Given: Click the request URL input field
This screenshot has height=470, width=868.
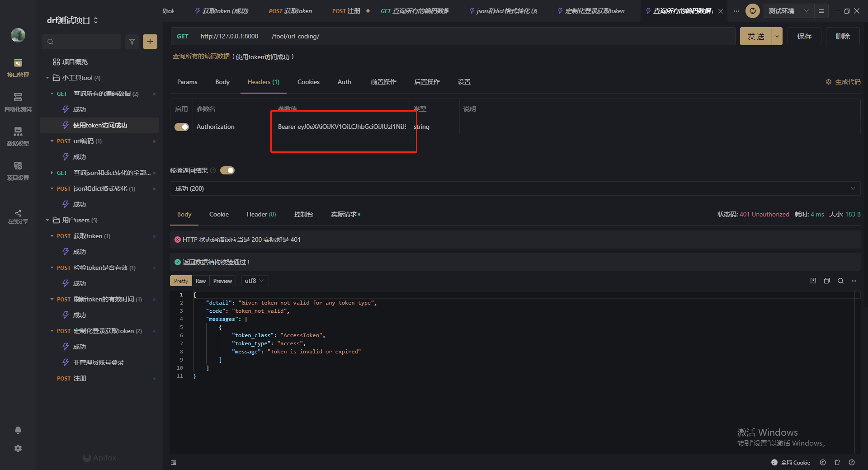Looking at the screenshot, I should [452, 36].
